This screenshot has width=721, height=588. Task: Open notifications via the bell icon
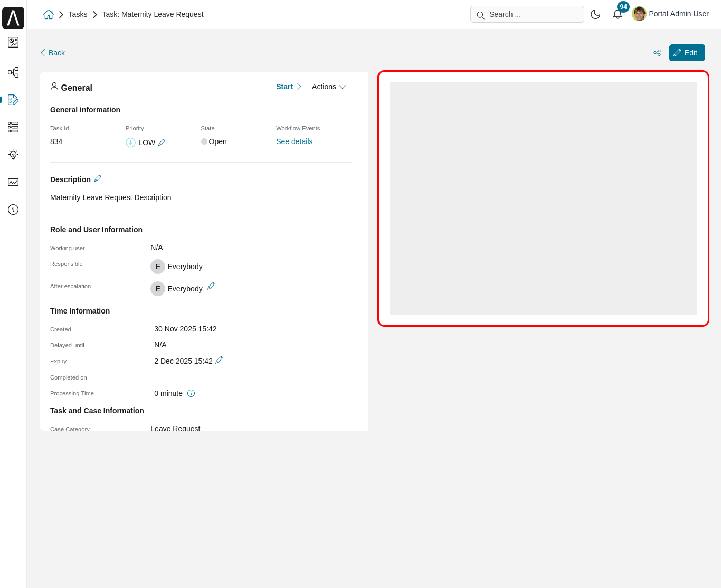coord(618,14)
